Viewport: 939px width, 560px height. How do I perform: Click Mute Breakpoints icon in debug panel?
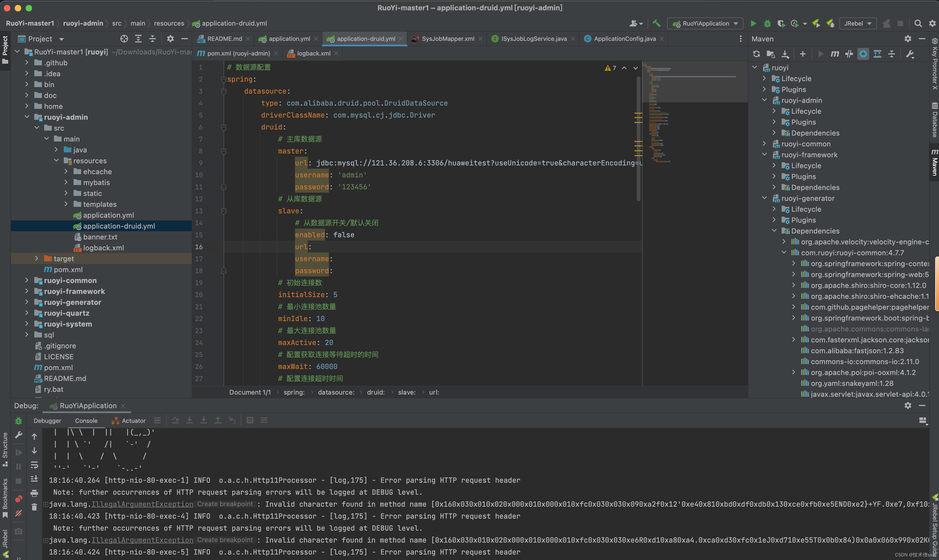tap(18, 513)
